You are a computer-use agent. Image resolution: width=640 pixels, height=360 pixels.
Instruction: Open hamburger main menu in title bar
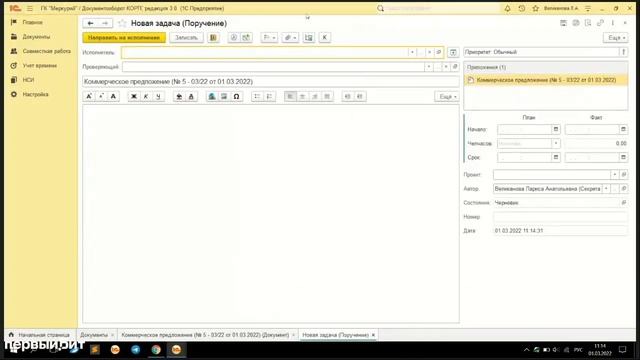click(x=30, y=8)
